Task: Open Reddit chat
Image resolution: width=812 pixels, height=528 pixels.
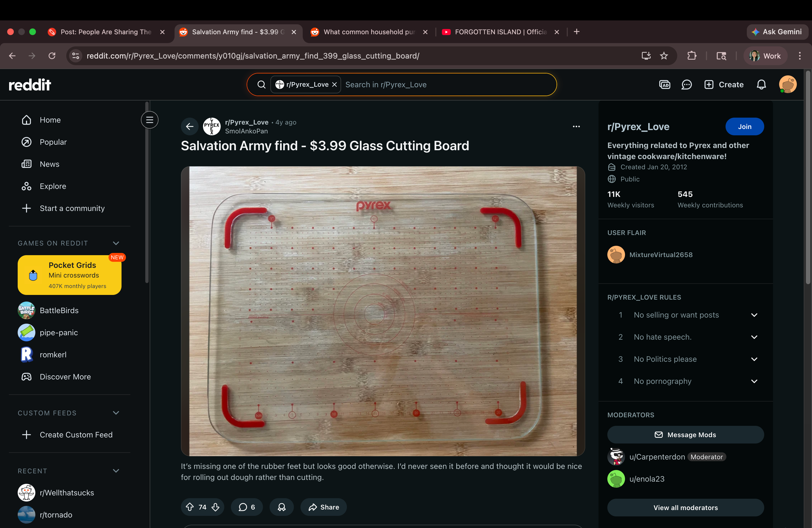Action: coord(686,85)
